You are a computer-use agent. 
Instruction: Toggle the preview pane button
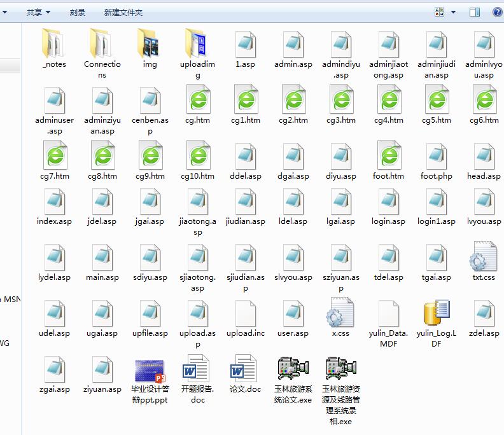click(x=475, y=12)
